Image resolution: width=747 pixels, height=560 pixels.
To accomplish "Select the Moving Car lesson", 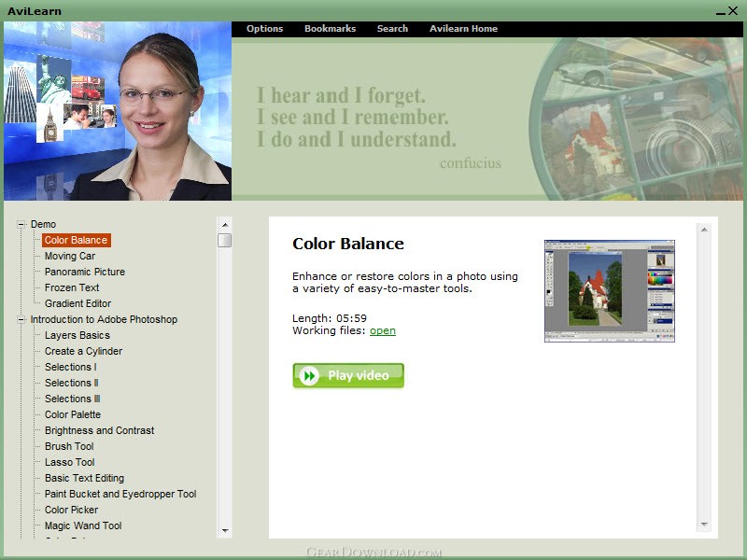I will [70, 256].
